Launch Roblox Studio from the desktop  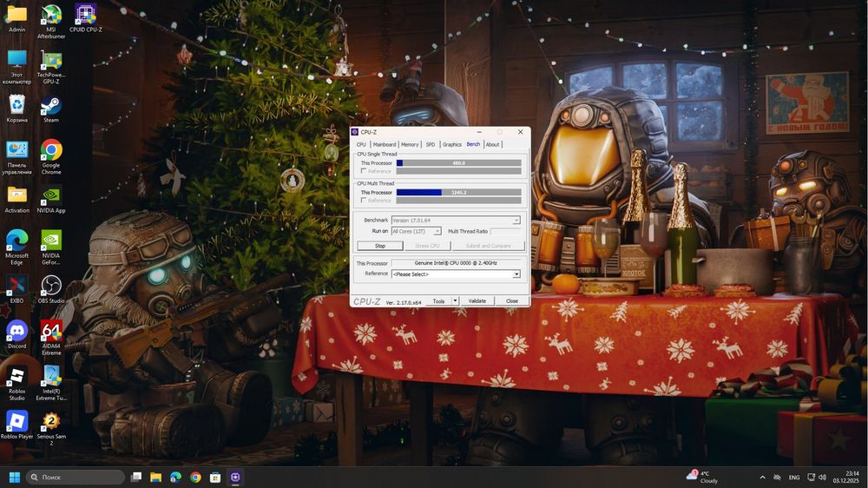click(x=16, y=383)
